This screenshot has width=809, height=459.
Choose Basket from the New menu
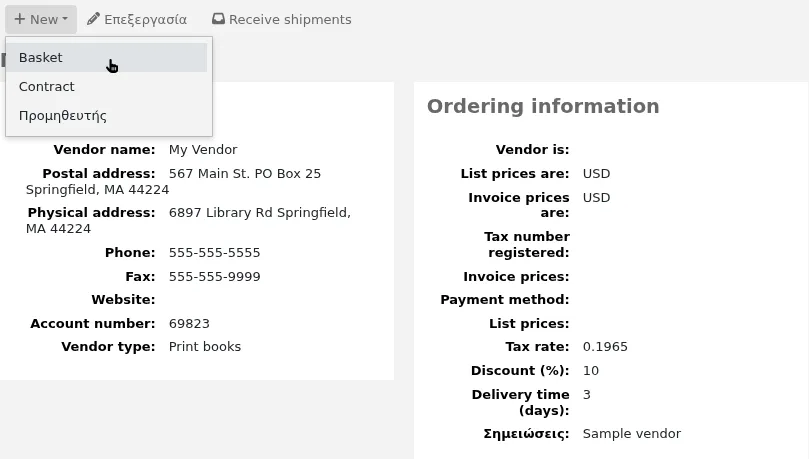click(106, 57)
